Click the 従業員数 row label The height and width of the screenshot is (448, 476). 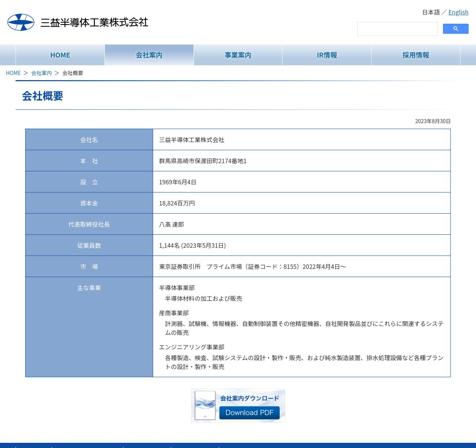point(89,246)
